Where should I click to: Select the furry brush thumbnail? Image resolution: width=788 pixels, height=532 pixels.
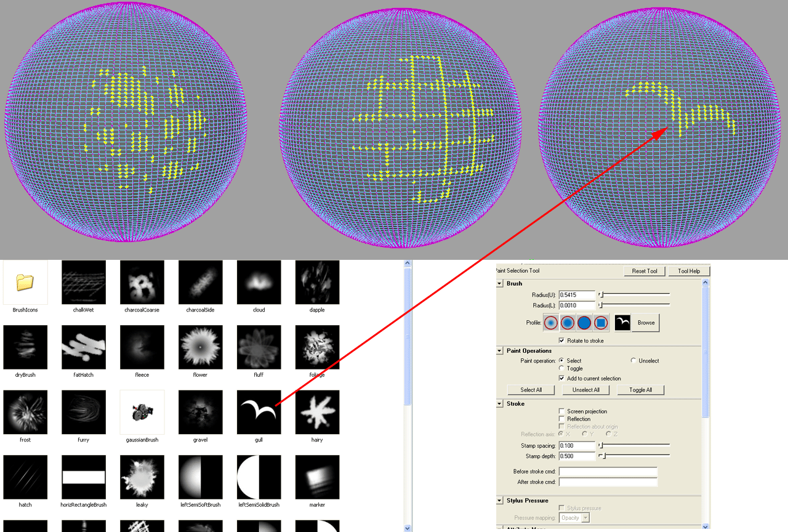pos(84,412)
